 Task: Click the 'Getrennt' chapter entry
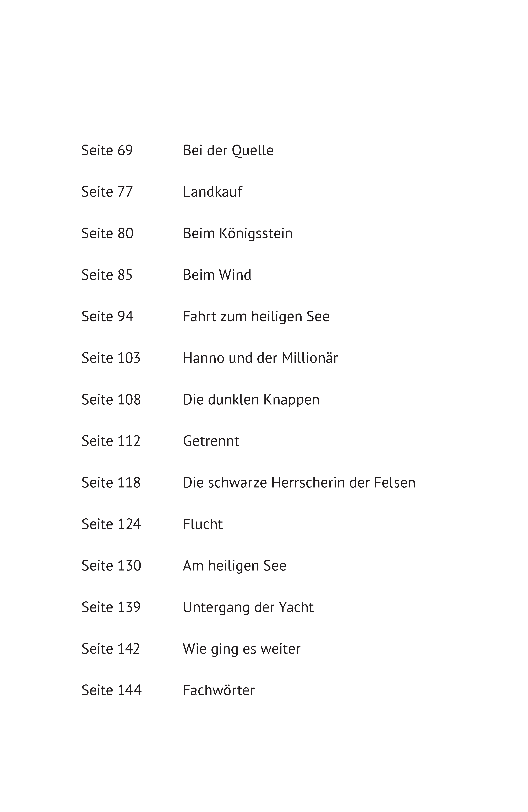[211, 441]
